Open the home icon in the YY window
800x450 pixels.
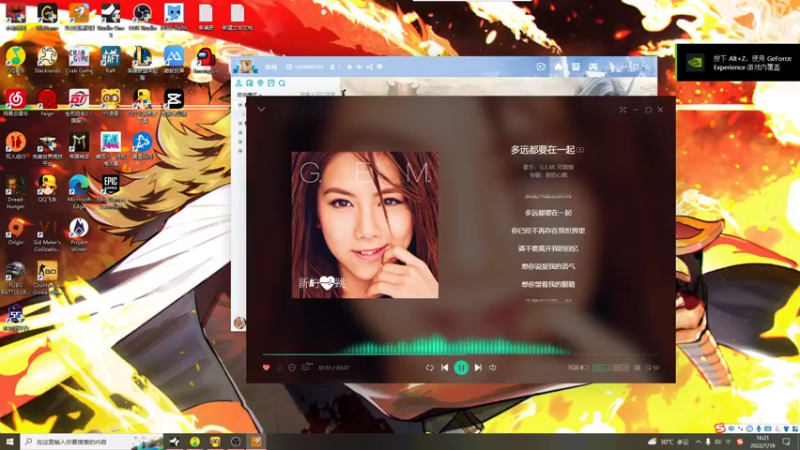[x=558, y=66]
